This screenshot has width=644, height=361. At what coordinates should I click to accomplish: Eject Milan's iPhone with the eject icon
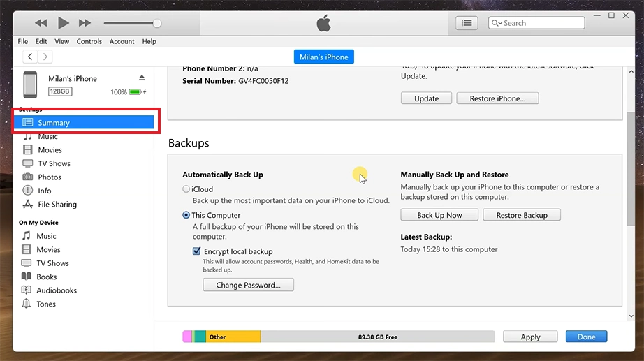click(x=142, y=78)
